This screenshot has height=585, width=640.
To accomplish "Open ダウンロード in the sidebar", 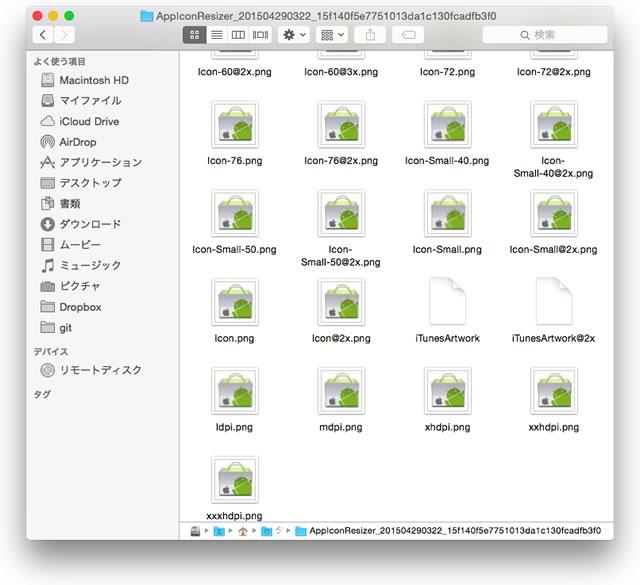I will pos(81,224).
